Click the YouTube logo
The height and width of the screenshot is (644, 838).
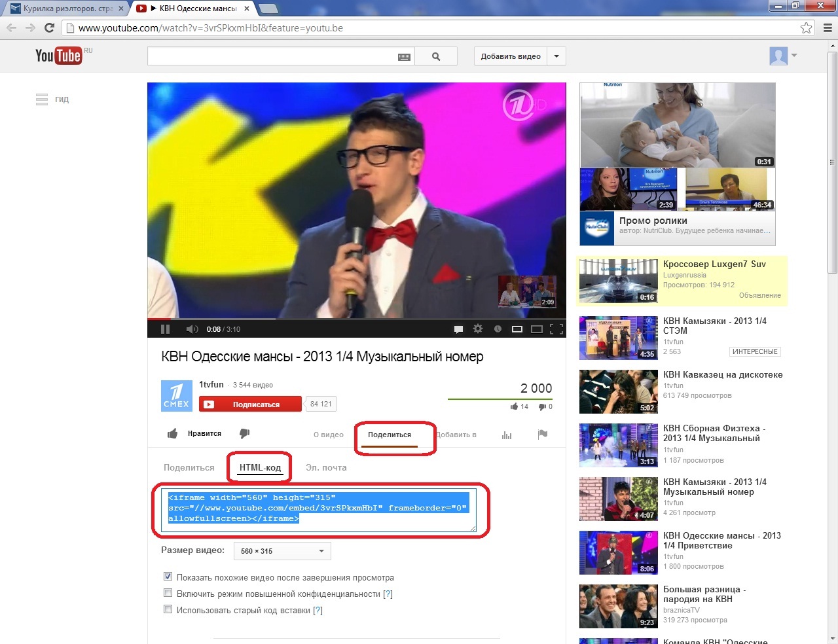pos(58,56)
